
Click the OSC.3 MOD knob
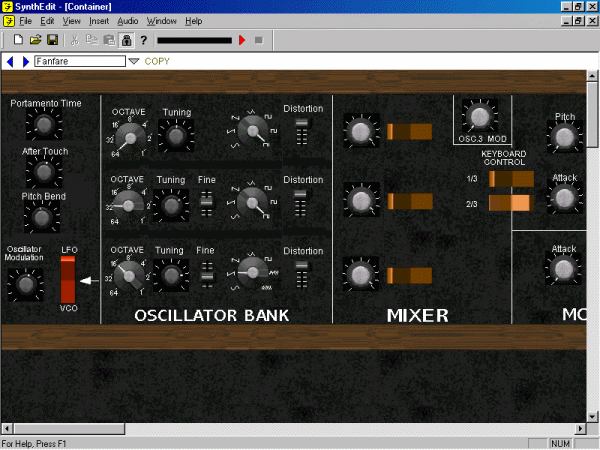click(x=478, y=114)
